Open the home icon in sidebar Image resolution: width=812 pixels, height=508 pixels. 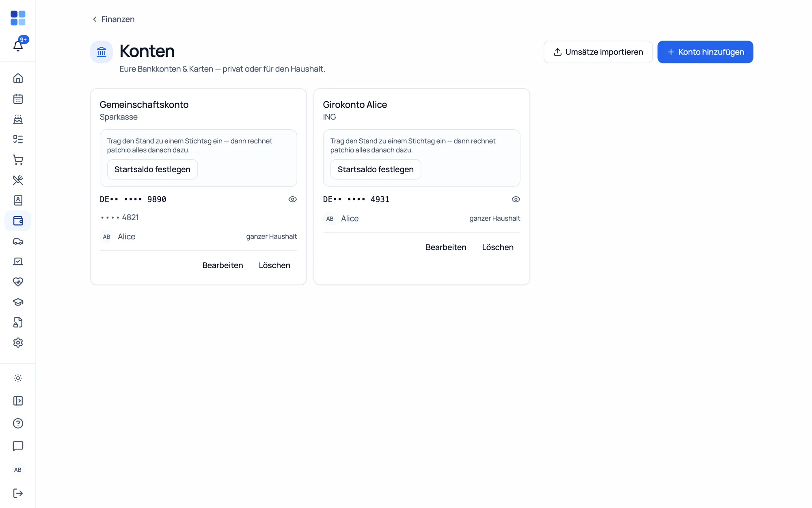coord(18,78)
